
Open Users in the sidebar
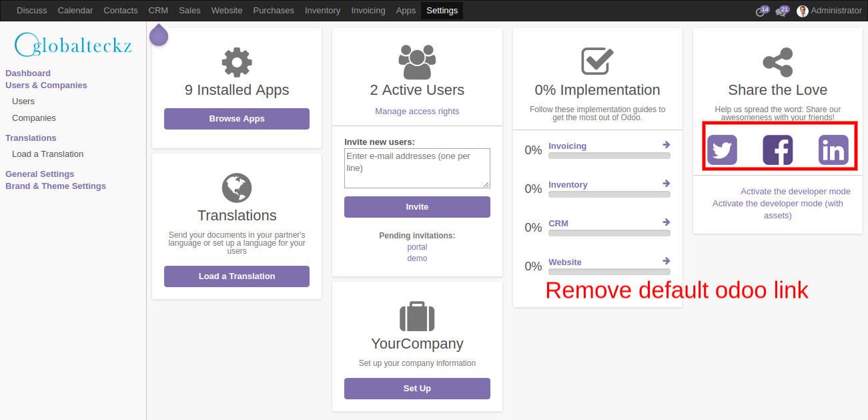(23, 101)
